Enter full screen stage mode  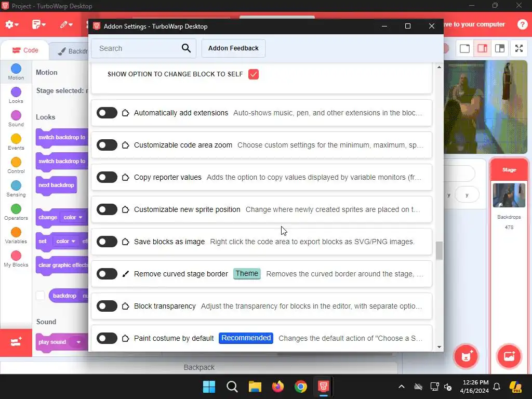tap(519, 48)
